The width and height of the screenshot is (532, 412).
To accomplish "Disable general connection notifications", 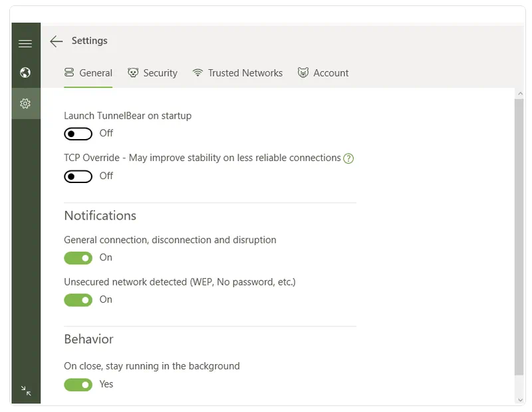I will point(78,258).
